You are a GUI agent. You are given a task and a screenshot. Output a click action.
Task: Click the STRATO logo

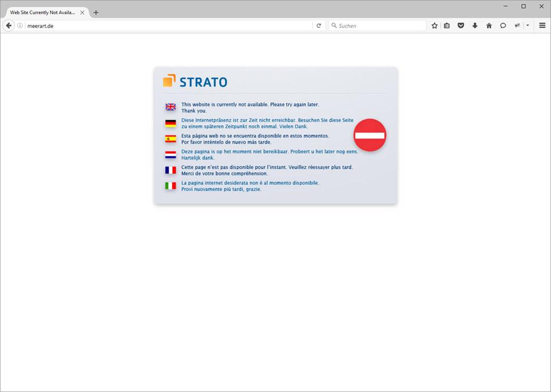(195, 81)
